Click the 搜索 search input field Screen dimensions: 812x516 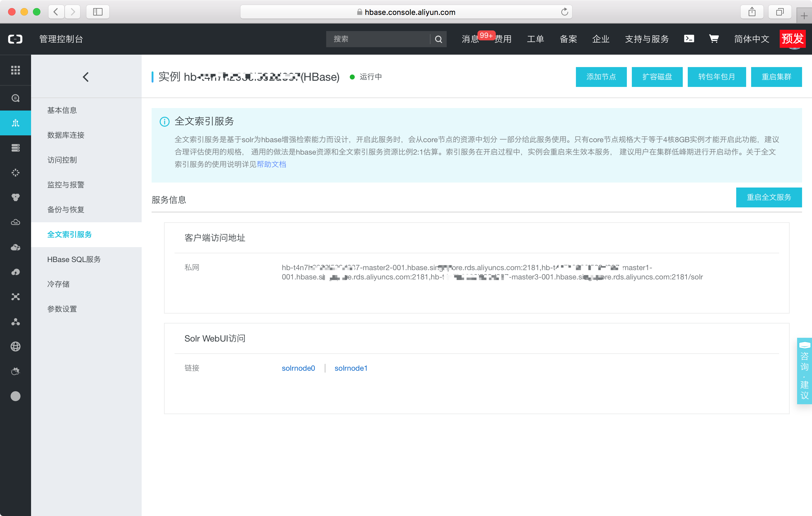378,39
